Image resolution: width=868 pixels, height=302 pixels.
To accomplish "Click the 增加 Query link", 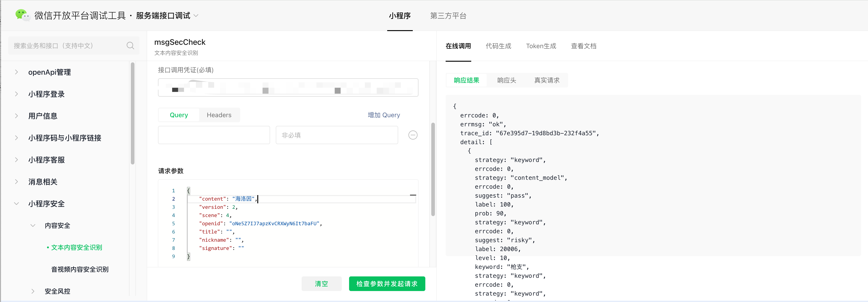I will click(384, 115).
